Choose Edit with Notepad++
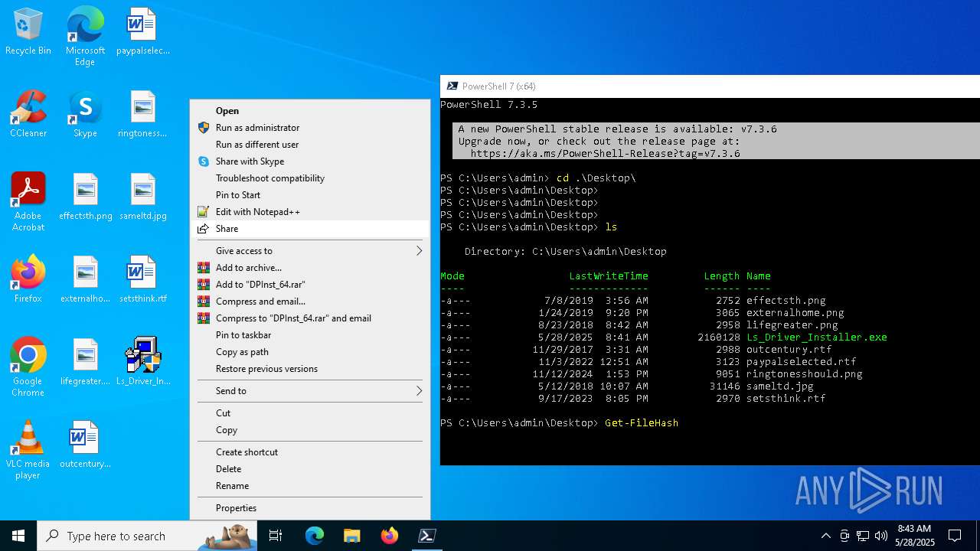The image size is (980, 551). 310,212
